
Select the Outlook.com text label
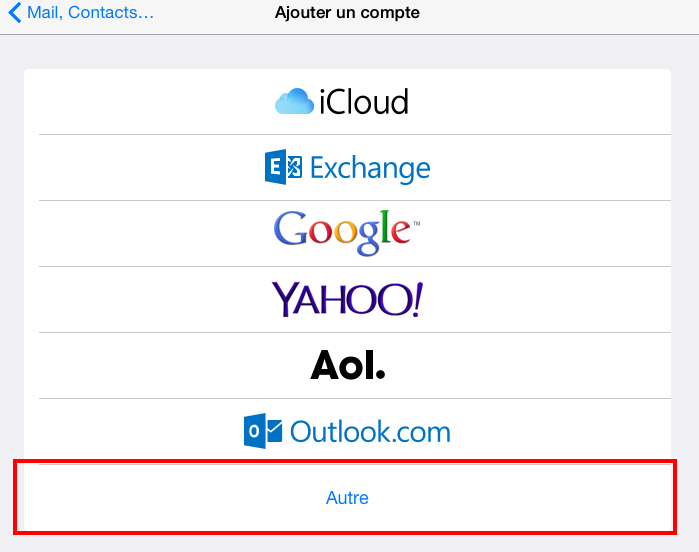coord(370,432)
